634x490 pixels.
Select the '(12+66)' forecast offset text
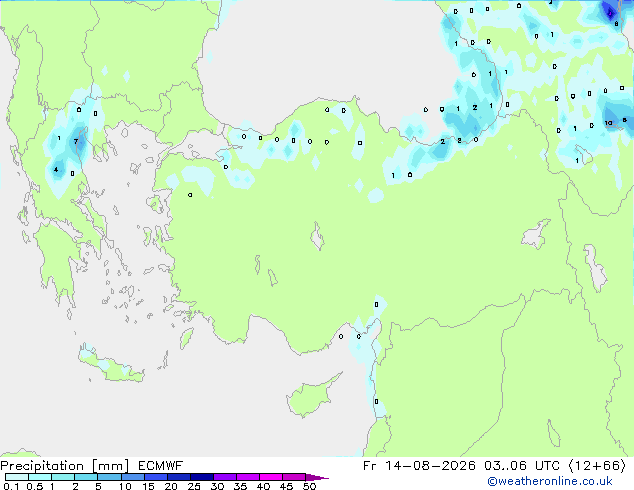tap(597, 466)
